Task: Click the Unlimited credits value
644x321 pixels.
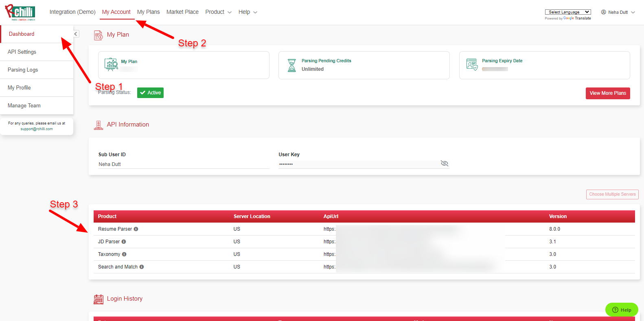Action: [x=313, y=69]
